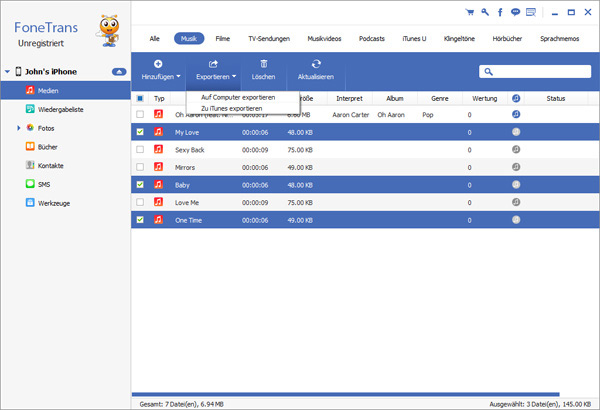The image size is (600, 410).
Task: Choose Auf Computer exportieren
Action: click(x=238, y=97)
